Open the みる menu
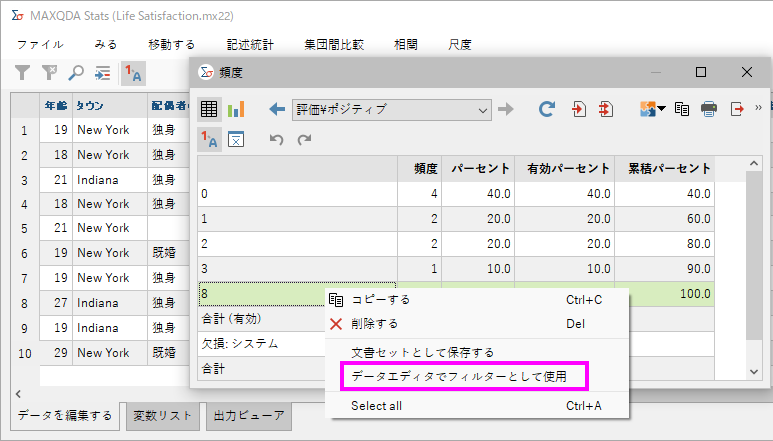773x441 pixels. tap(106, 45)
